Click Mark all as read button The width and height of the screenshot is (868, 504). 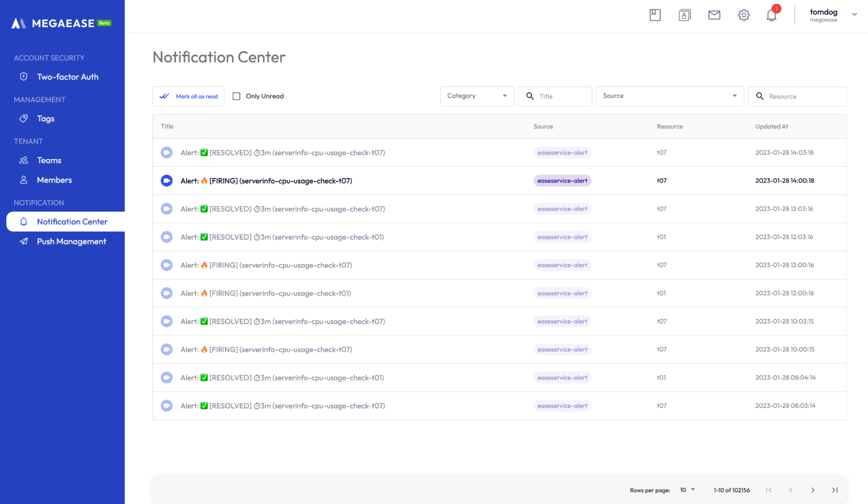188,96
